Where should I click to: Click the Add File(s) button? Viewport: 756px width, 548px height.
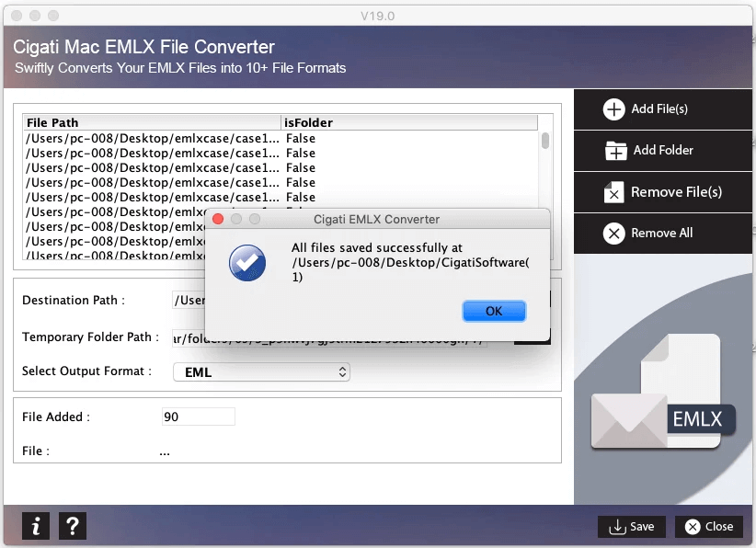[x=662, y=109]
